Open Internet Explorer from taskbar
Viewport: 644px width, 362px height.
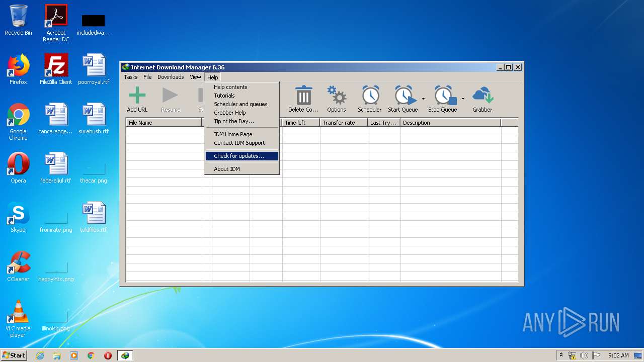point(40,355)
